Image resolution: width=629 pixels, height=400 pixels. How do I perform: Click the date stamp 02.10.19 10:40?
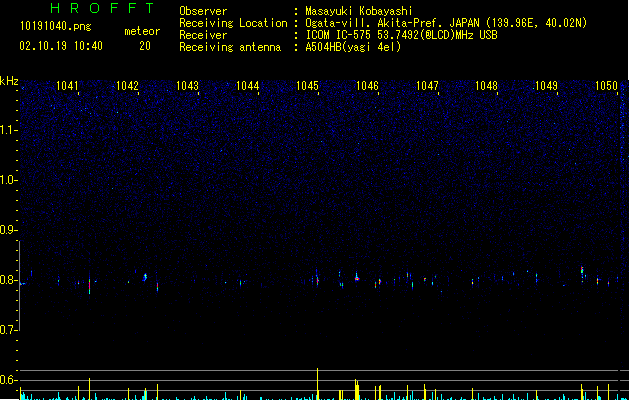61,46
